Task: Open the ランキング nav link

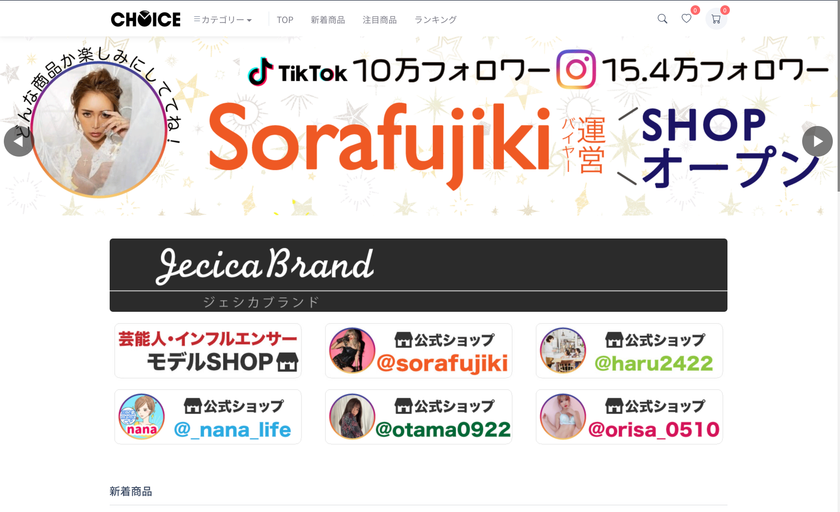Action: [x=436, y=20]
